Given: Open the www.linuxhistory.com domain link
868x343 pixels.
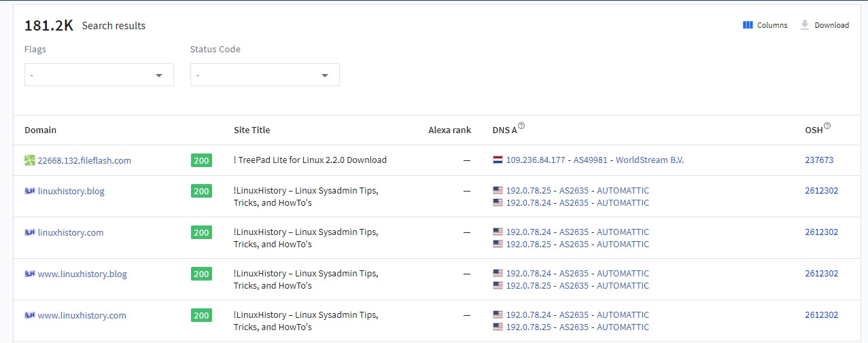Looking at the screenshot, I should [x=82, y=315].
